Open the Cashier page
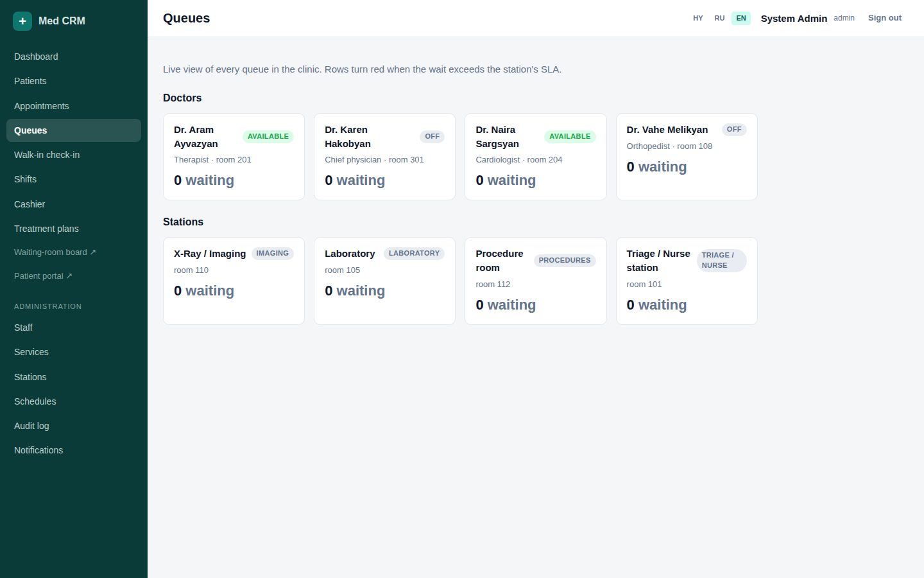 tap(74, 204)
